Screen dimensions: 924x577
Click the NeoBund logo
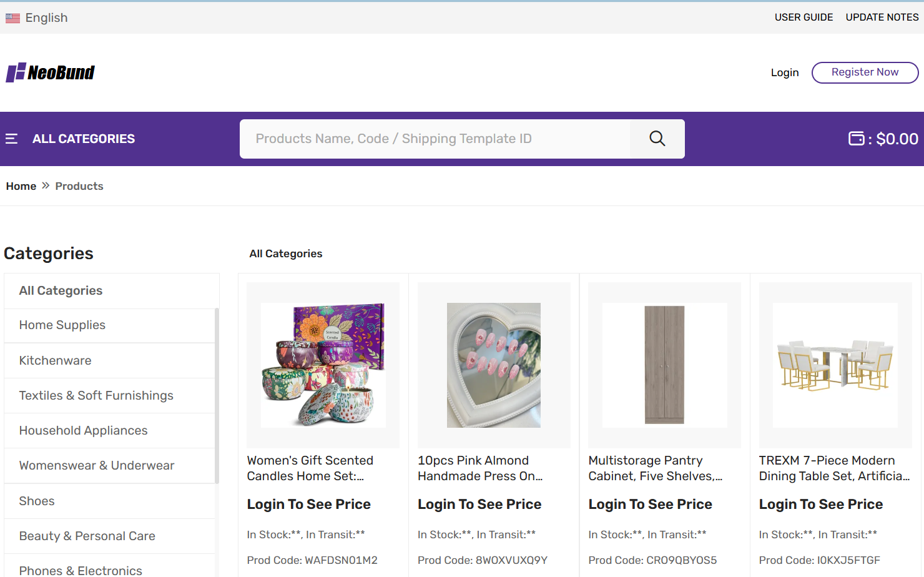pyautogui.click(x=51, y=72)
